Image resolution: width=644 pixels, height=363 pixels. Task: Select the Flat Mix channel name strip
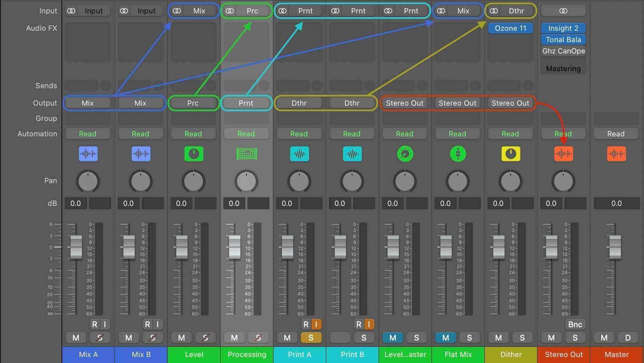458,355
